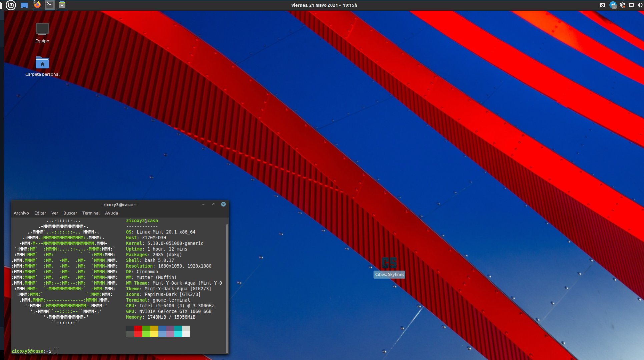Viewport: 644px width, 360px height.
Task: Open Telegram from the system tray
Action: 613,5
